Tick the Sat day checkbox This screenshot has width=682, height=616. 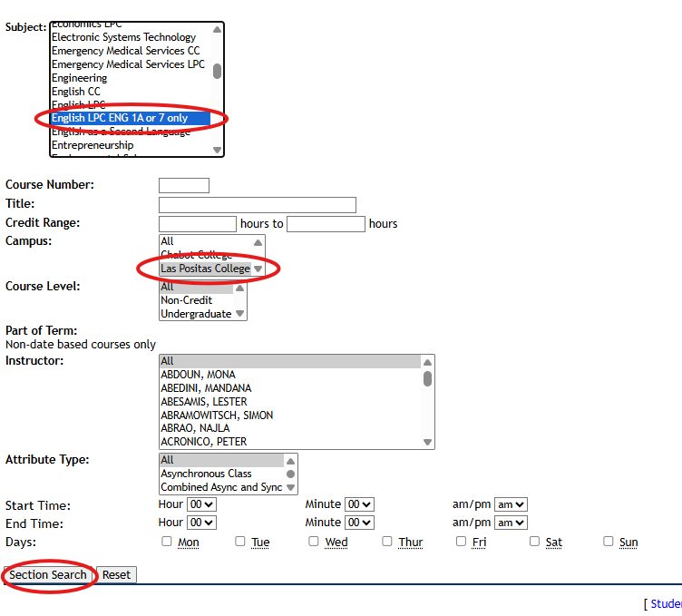[x=534, y=542]
